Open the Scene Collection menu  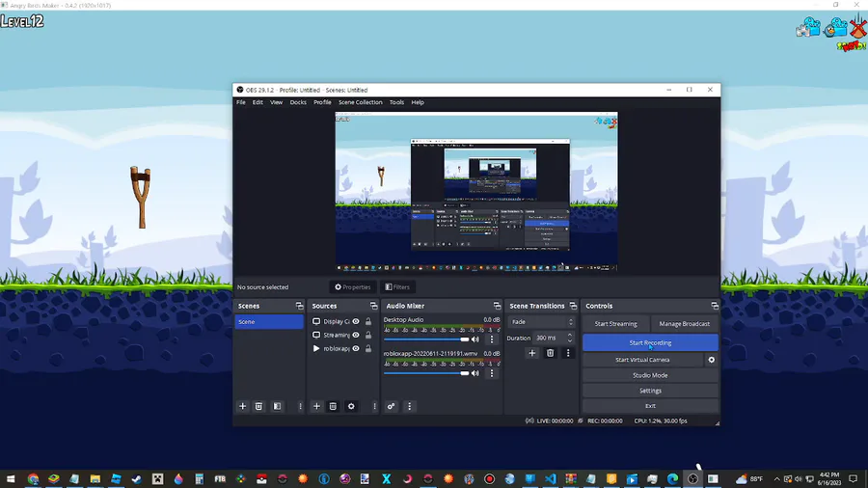tap(361, 102)
